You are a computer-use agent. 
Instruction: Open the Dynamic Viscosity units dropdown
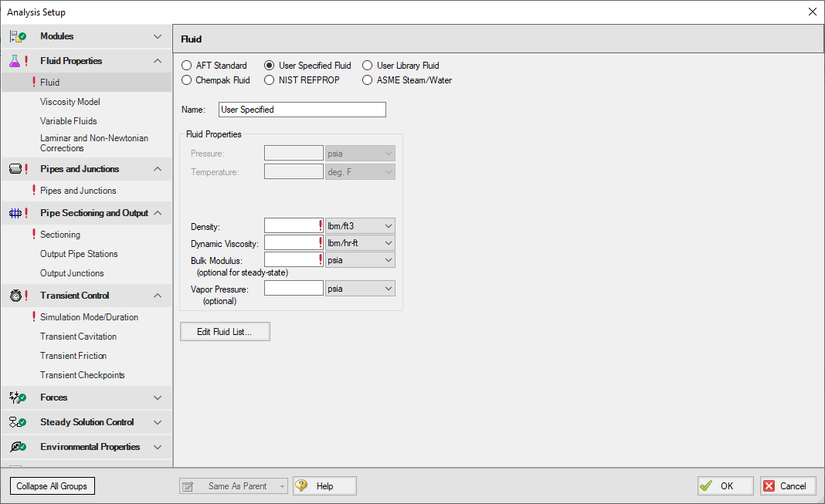point(360,243)
